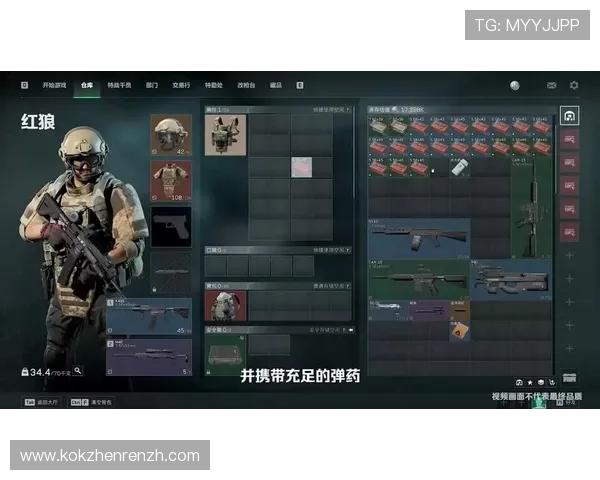Select the chest rig item

[x=225, y=135]
